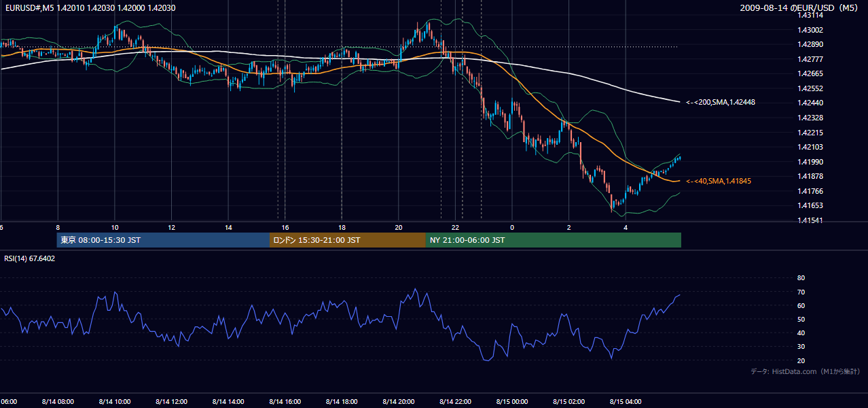
Task: Click the 8/14 14:00 time label
Action: pyautogui.click(x=228, y=402)
